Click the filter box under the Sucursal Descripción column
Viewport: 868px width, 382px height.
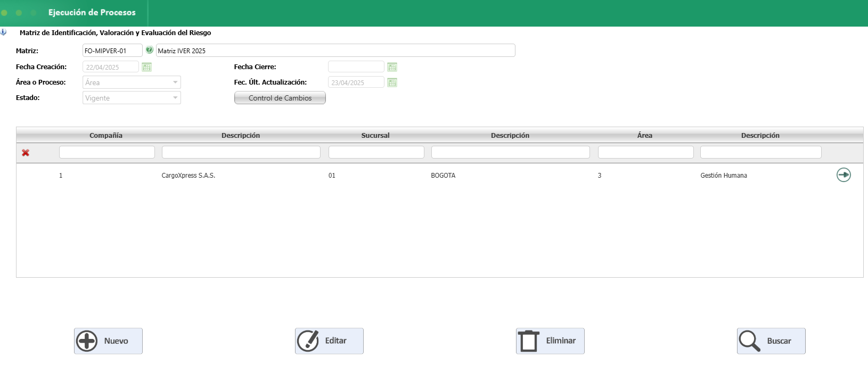(511, 152)
